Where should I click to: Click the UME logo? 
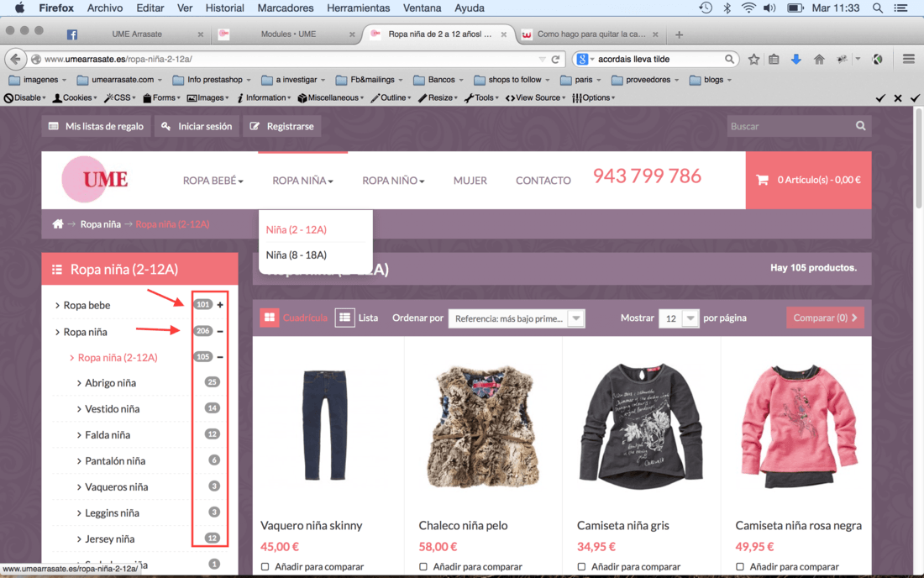pyautogui.click(x=96, y=179)
